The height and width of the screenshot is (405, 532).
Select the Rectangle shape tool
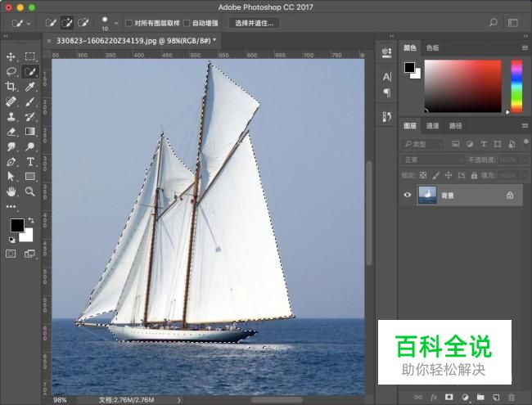coord(29,177)
